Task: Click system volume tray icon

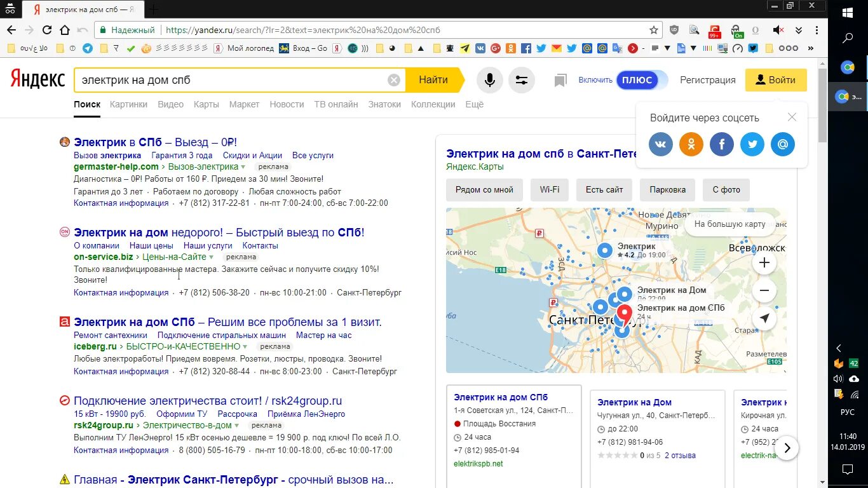Action: [x=838, y=379]
